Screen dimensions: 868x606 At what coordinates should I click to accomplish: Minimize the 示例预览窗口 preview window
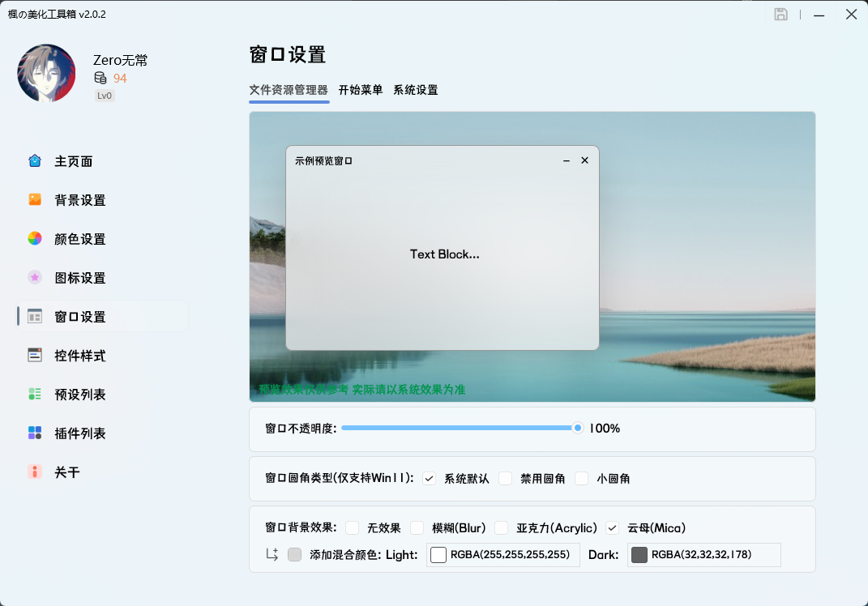pyautogui.click(x=567, y=160)
